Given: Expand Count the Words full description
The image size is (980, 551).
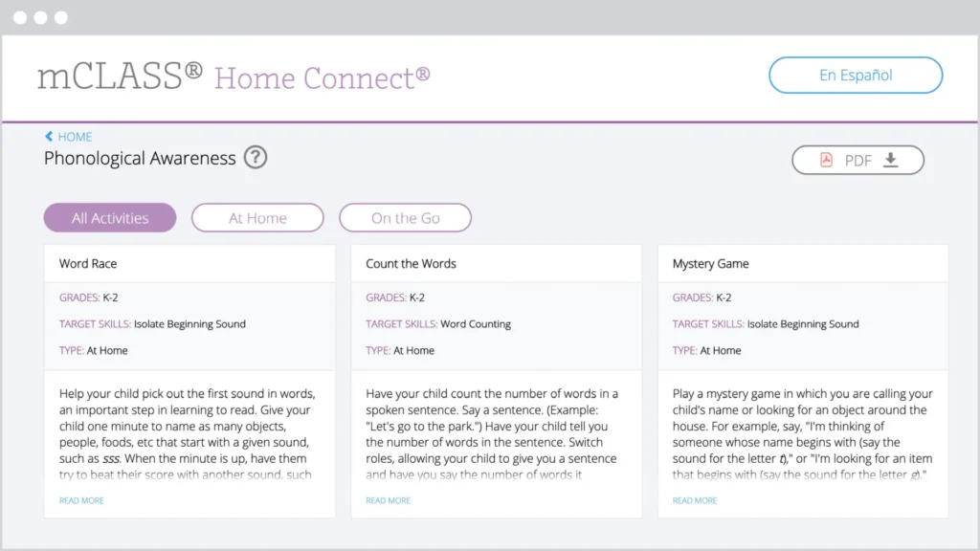Looking at the screenshot, I should coord(387,499).
